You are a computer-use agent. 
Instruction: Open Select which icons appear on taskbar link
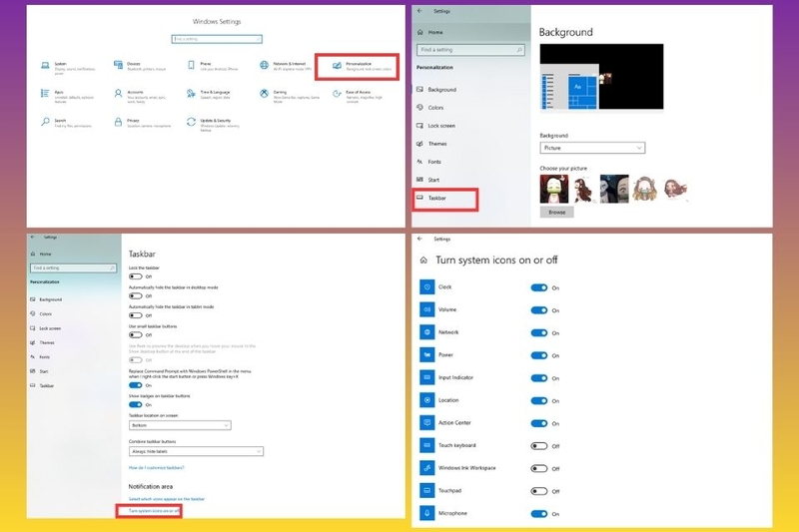[x=167, y=499]
